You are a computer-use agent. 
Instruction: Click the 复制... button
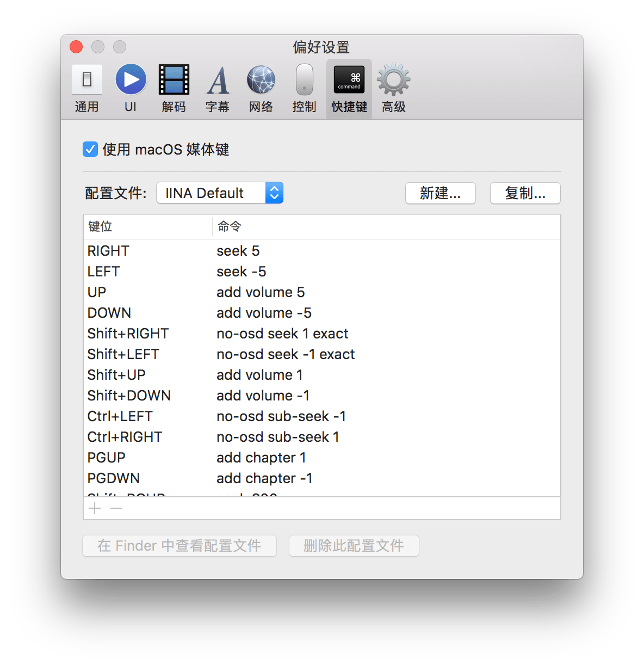pos(525,193)
